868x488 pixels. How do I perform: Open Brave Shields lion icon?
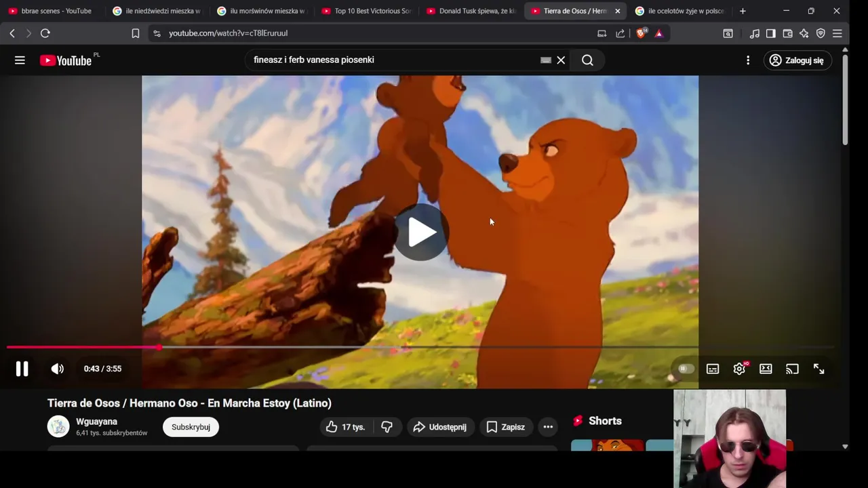point(641,33)
